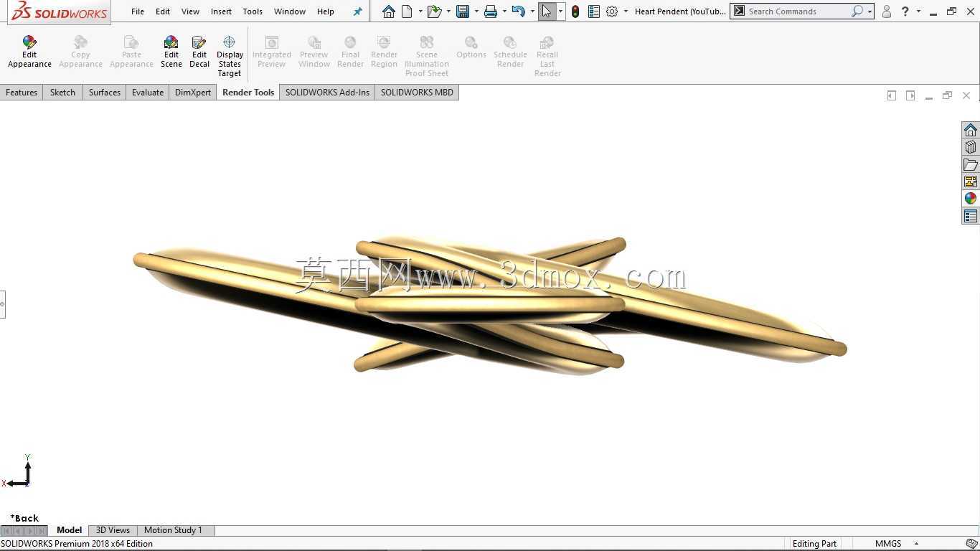
Task: Expand the left panel handle
Action: coord(3,304)
